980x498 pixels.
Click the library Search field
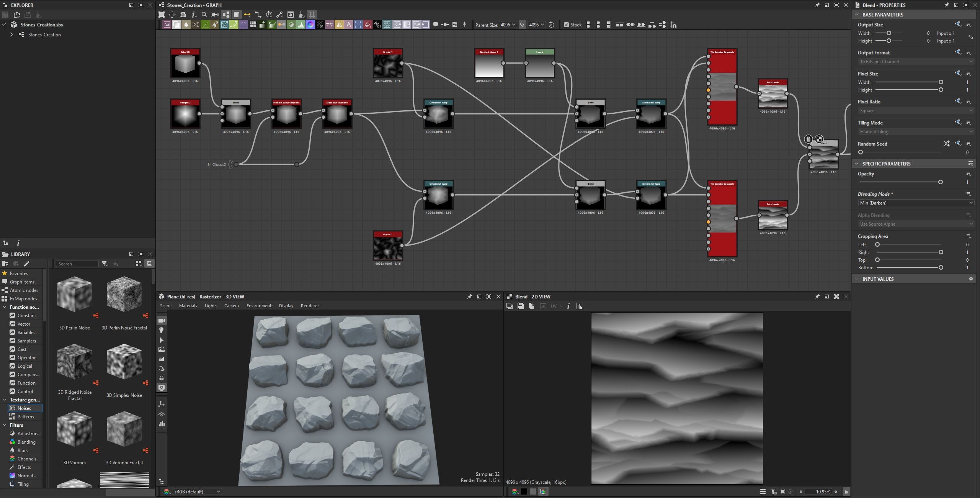(77, 264)
